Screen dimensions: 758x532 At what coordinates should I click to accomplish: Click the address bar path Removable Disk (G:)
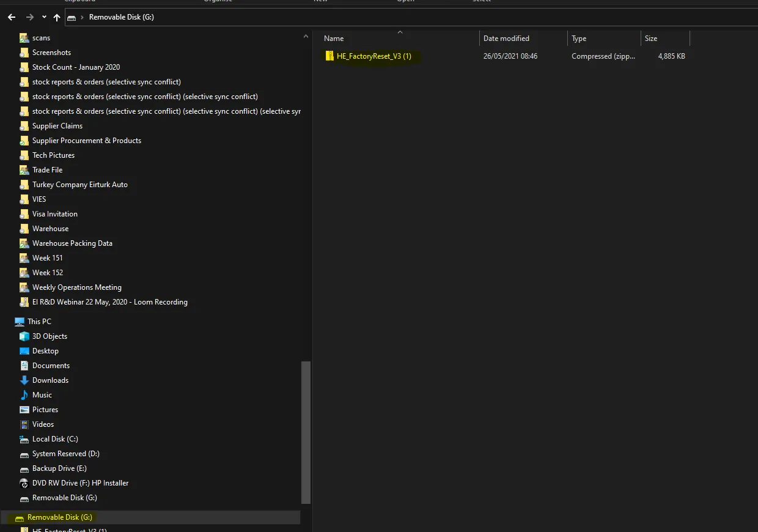[122, 17]
